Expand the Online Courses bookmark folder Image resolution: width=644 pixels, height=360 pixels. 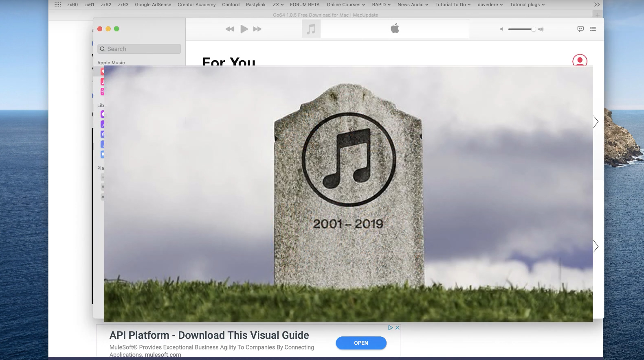(x=346, y=4)
